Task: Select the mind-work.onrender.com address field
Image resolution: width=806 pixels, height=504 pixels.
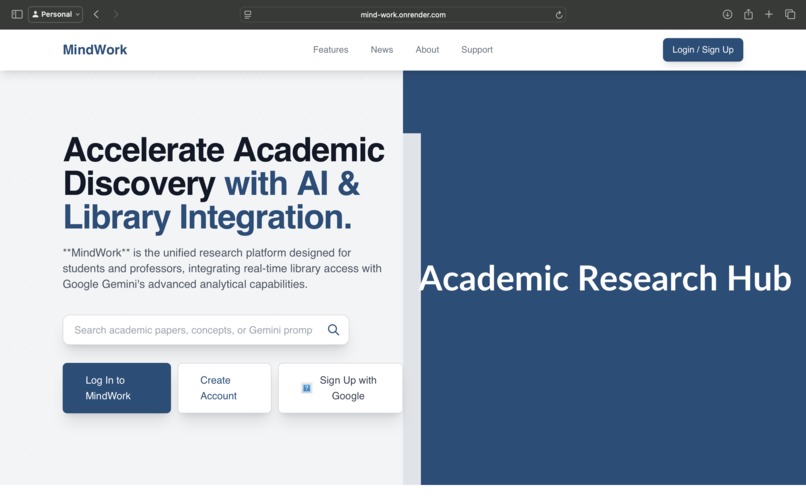Action: click(x=403, y=15)
